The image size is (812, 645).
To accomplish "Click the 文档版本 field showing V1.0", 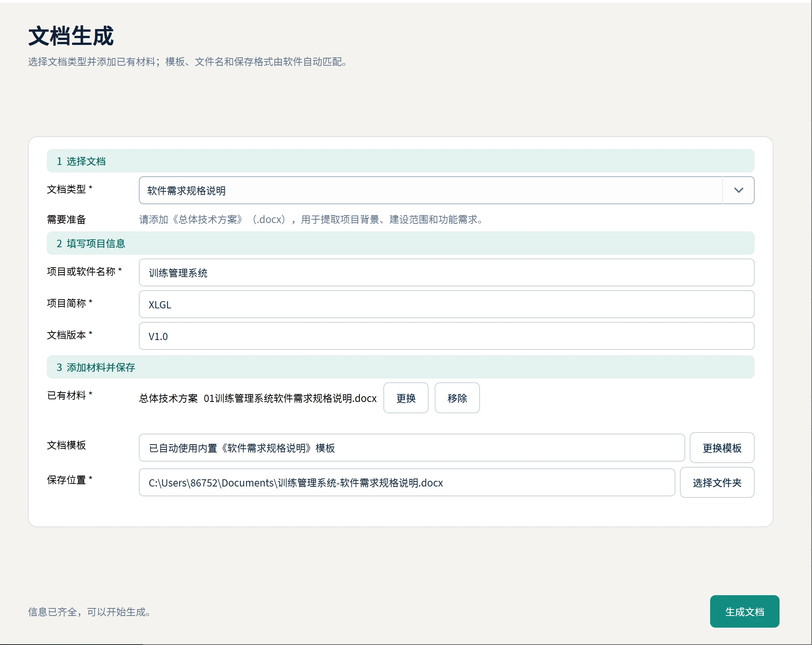I will 446,336.
